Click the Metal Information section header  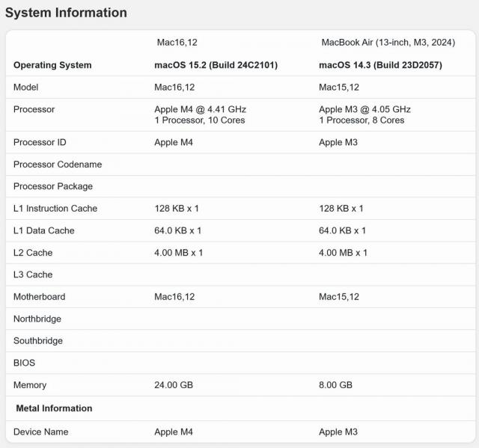[x=54, y=408]
